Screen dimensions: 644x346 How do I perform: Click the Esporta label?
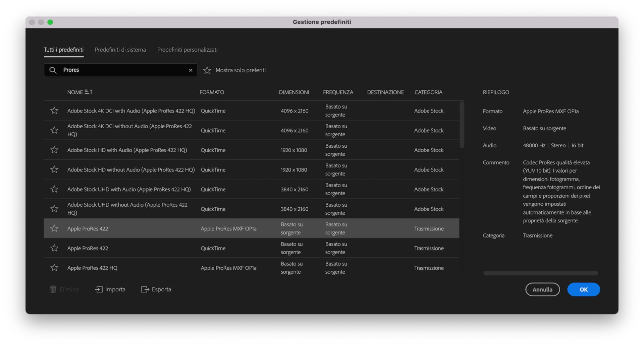click(x=161, y=289)
